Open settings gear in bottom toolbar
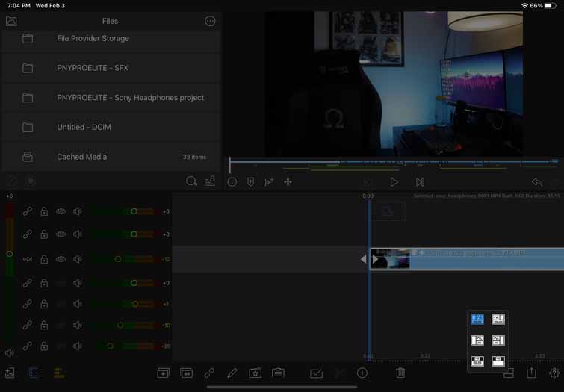Screen dimensions: 564x392 [x=554, y=373]
